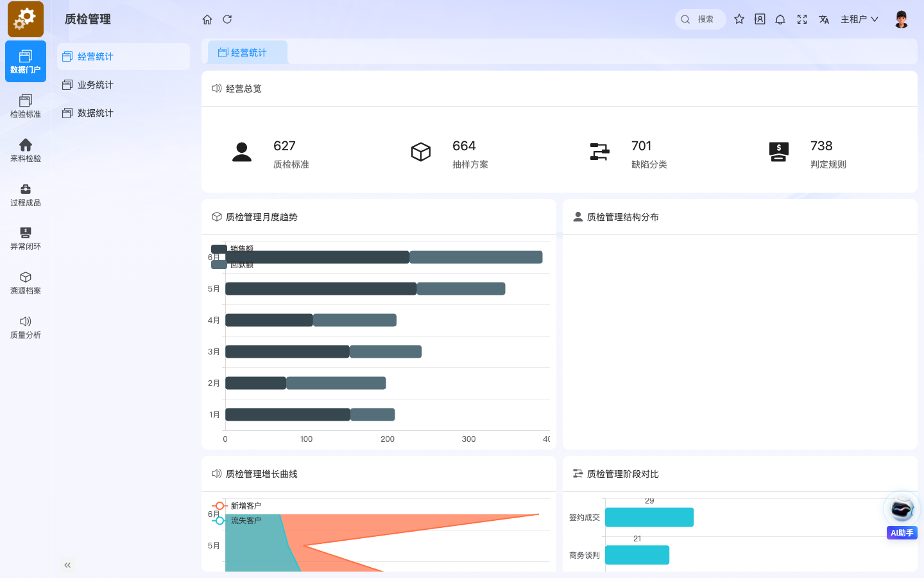Click the user avatar
Screen dimensions: 924x578
[x=902, y=19]
